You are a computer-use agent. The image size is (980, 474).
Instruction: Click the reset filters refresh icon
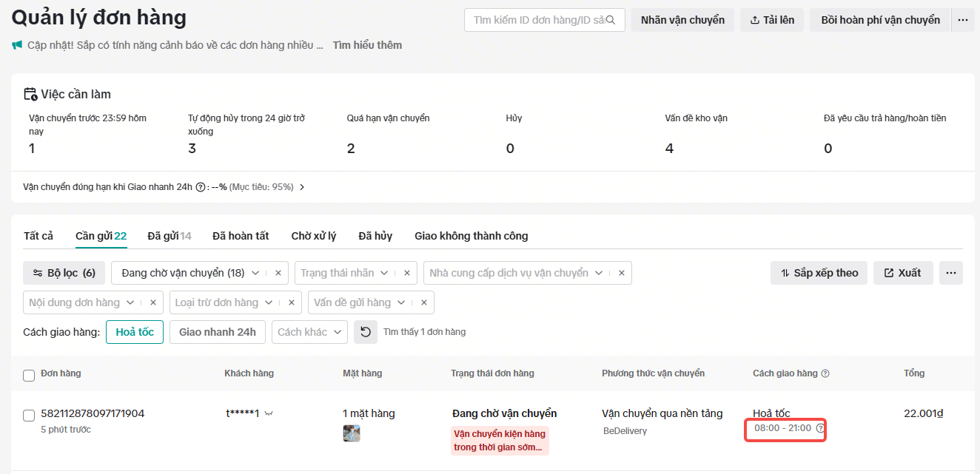point(366,332)
